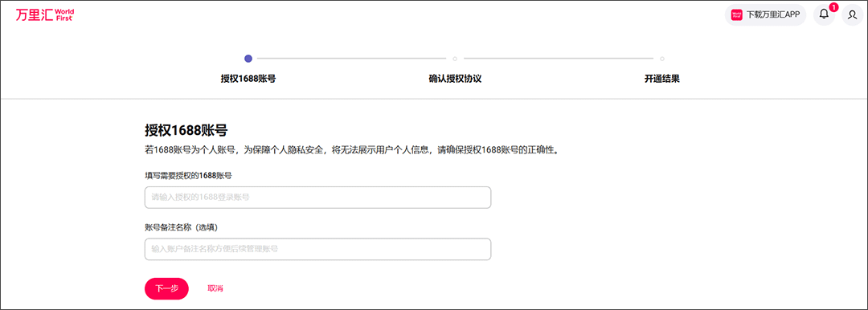This screenshot has width=868, height=310.
Task: Select the 开通结果 step label
Action: [662, 79]
